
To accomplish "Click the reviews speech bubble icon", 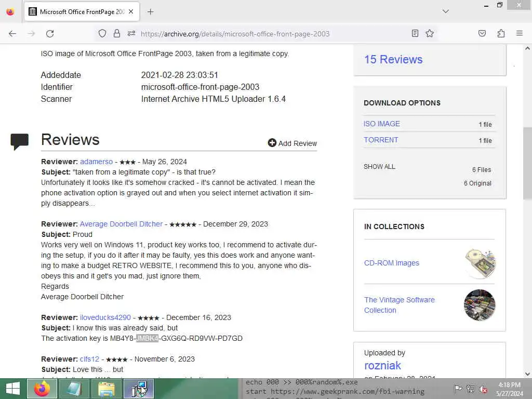I will point(19,141).
